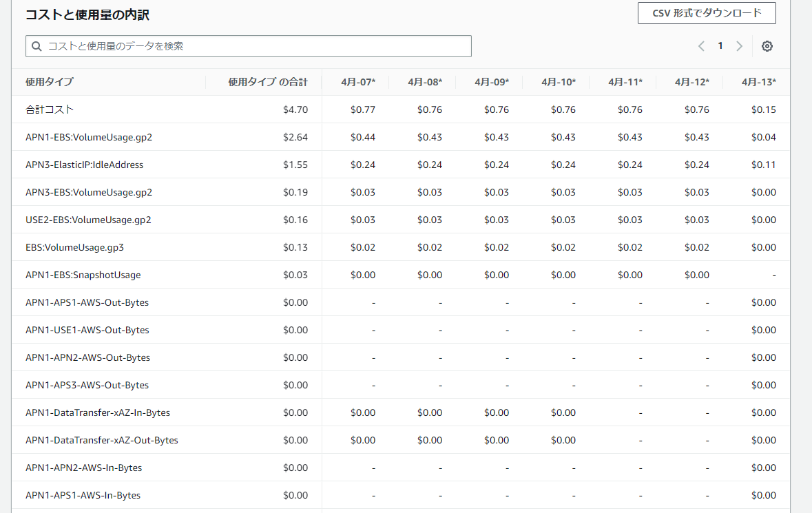Click 4月-07* column header

click(x=358, y=82)
